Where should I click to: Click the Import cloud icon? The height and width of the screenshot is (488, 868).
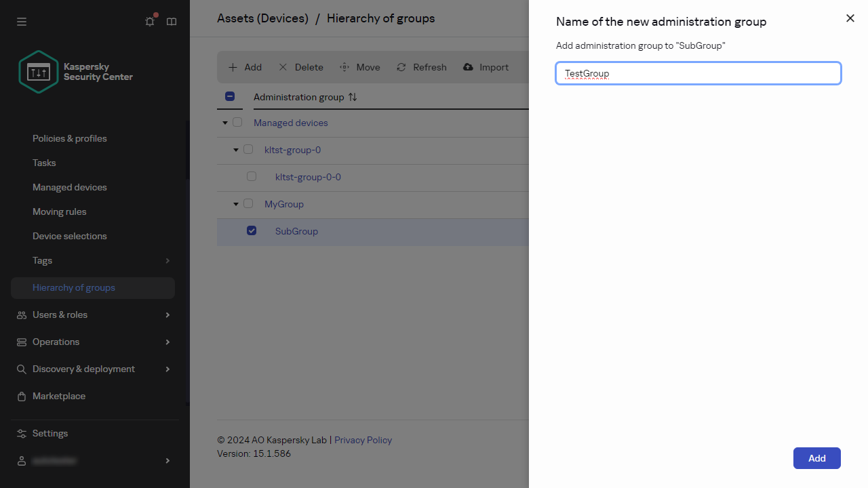coord(468,67)
